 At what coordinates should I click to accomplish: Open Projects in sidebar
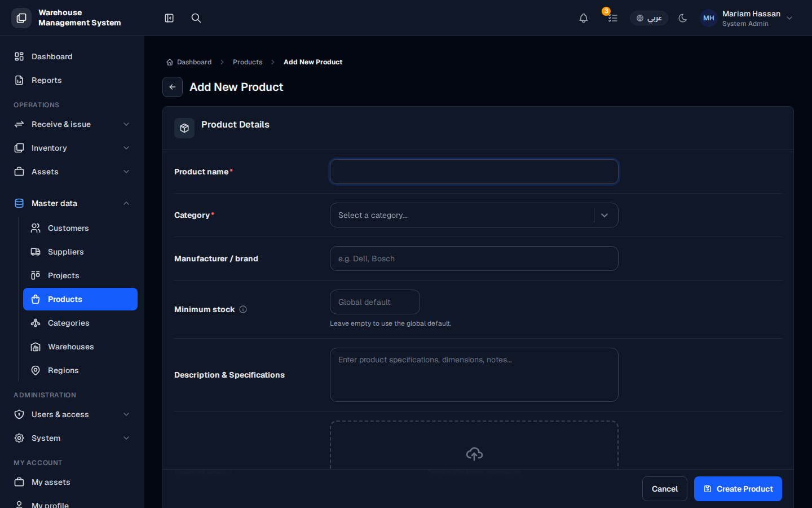tap(80, 275)
